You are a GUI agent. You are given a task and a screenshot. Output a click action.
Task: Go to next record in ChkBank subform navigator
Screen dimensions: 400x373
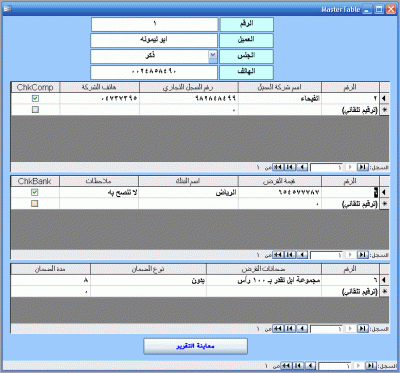(302, 255)
